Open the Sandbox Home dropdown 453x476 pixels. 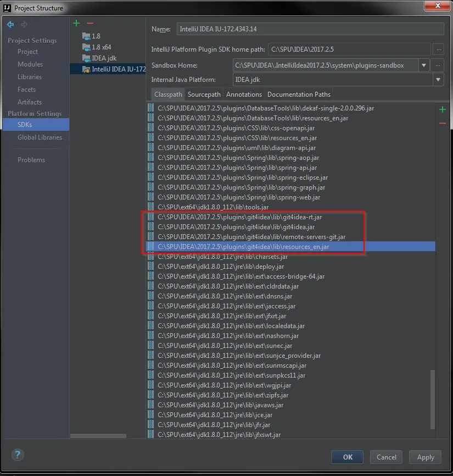(424, 65)
